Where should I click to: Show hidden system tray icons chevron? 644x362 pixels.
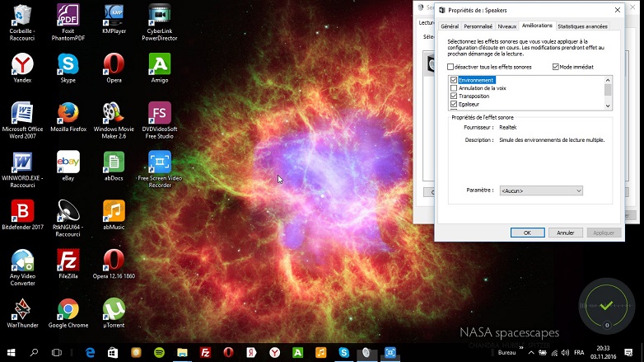tap(531, 353)
